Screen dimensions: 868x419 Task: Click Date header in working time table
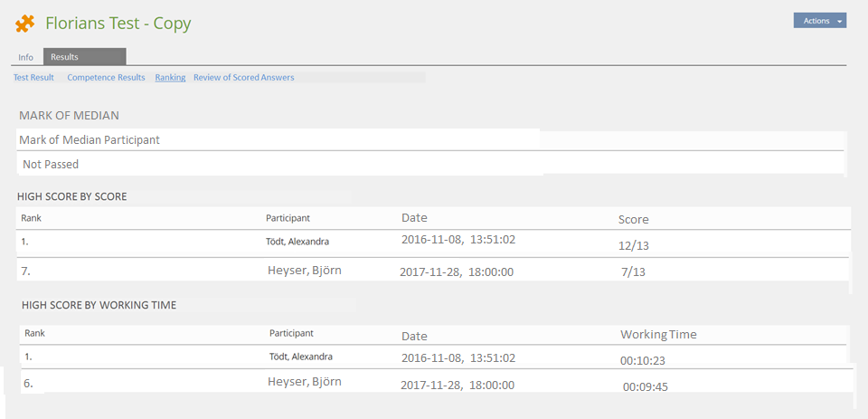(x=414, y=336)
